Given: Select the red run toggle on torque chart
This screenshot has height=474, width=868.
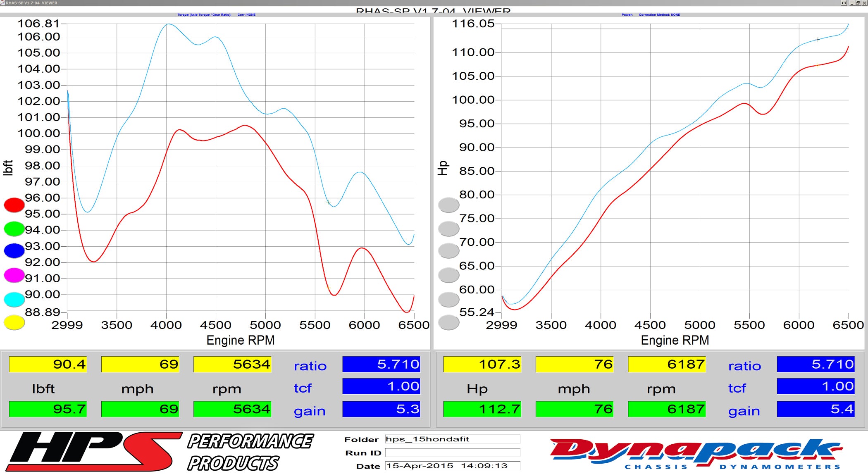Looking at the screenshot, I should tap(14, 205).
